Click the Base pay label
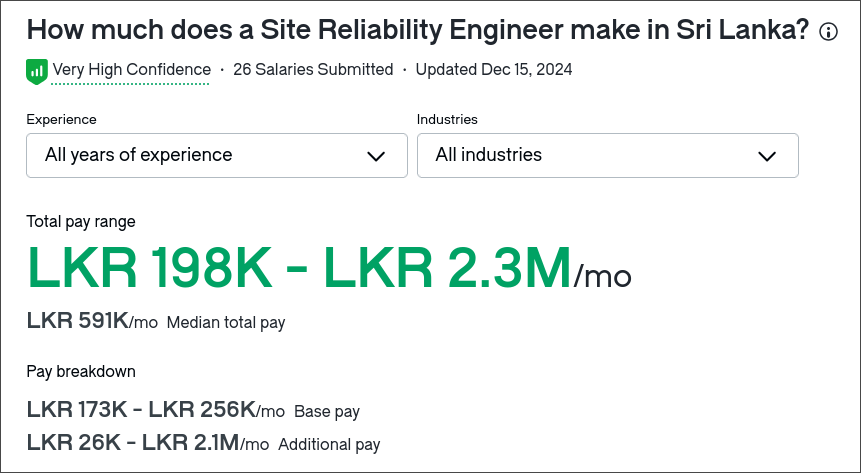The image size is (861, 473). pyautogui.click(x=327, y=411)
